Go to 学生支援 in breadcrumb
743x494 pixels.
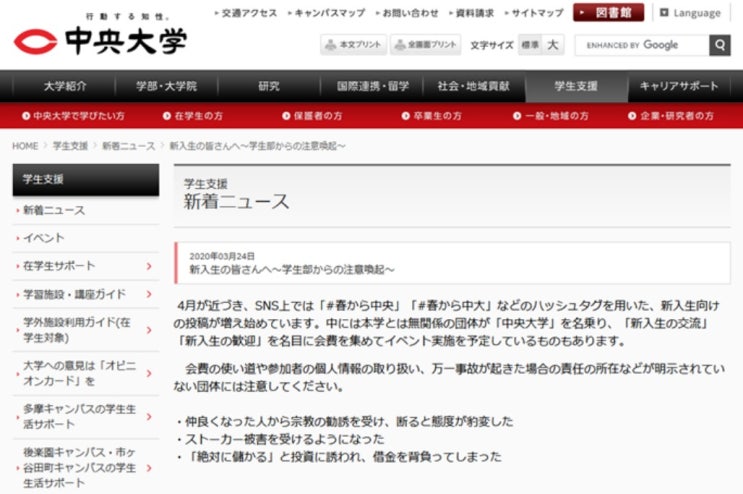click(x=70, y=146)
